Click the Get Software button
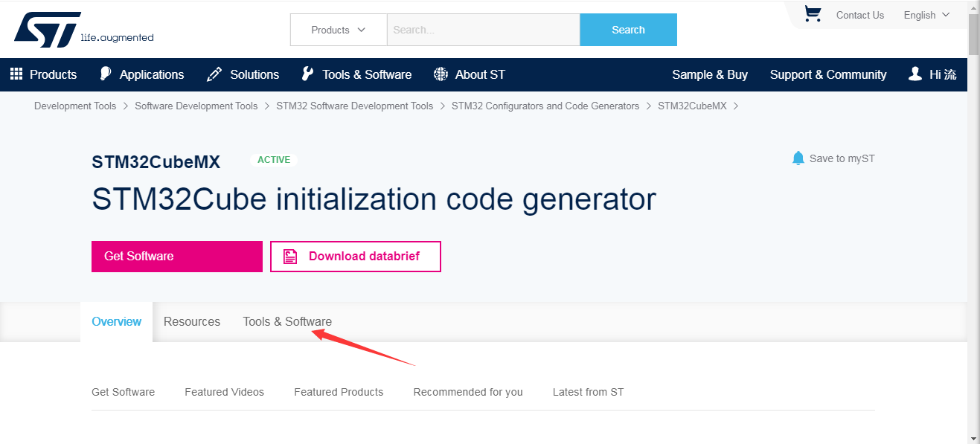The width and height of the screenshot is (980, 444). click(x=177, y=257)
